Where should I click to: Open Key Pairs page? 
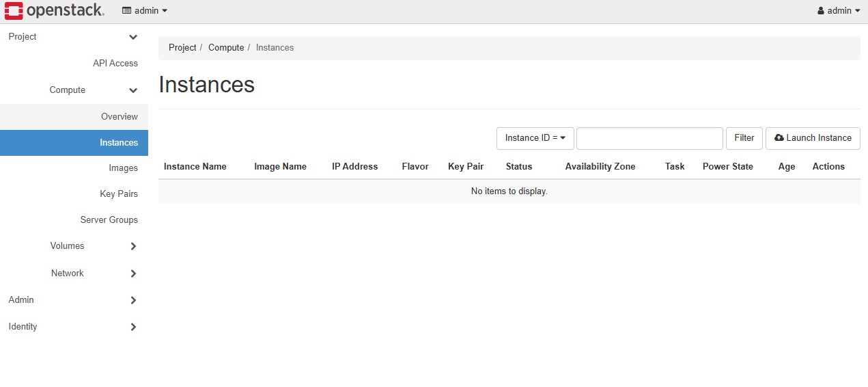coord(119,194)
